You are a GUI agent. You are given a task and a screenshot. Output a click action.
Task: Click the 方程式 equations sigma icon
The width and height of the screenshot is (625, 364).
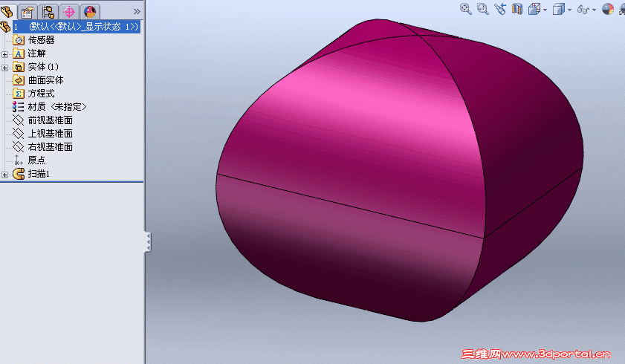(x=19, y=94)
